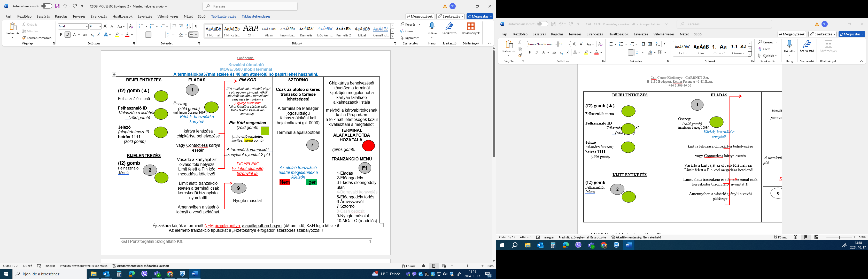Click the show paragraph marks (¶) icon in left window
This screenshot has height=279, width=868.
(x=196, y=26)
